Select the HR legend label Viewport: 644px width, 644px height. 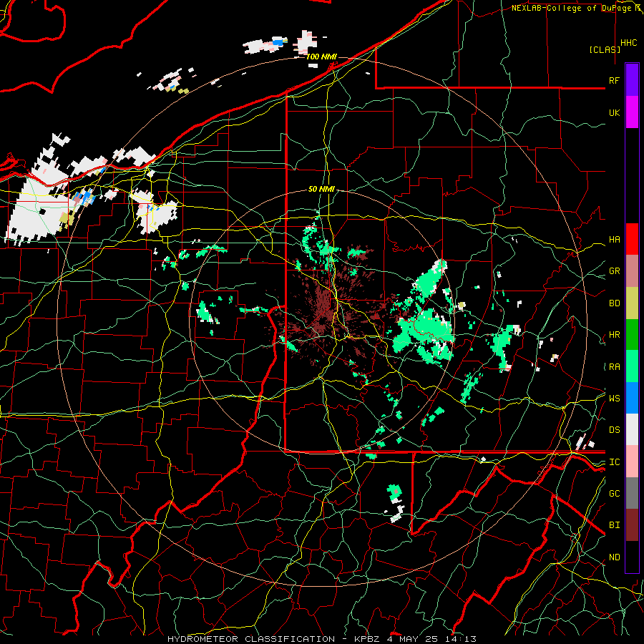pyautogui.click(x=614, y=335)
